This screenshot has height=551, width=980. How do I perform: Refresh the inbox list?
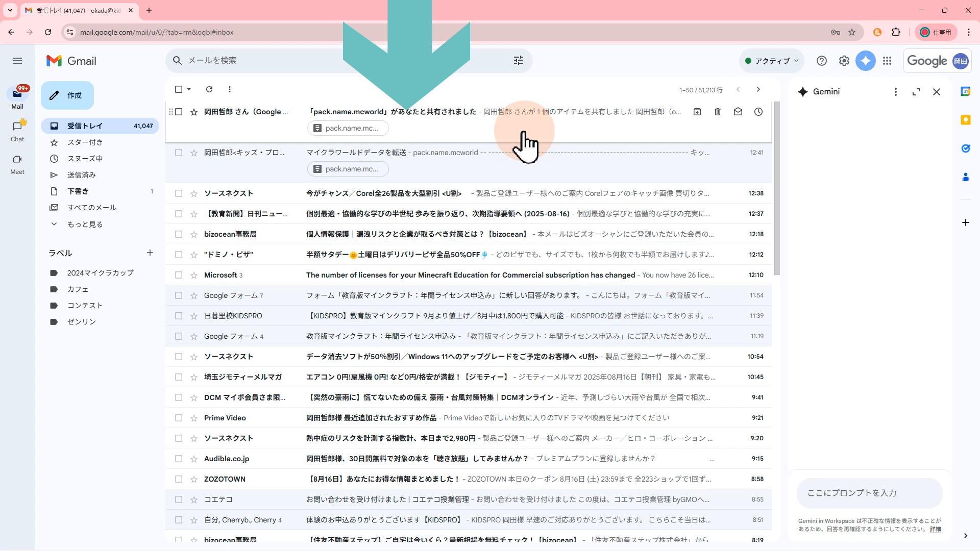pos(209,89)
